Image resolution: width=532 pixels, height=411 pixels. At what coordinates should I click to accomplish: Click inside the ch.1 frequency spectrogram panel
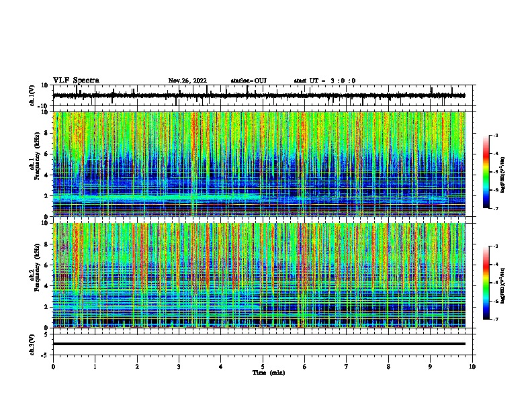(259, 164)
